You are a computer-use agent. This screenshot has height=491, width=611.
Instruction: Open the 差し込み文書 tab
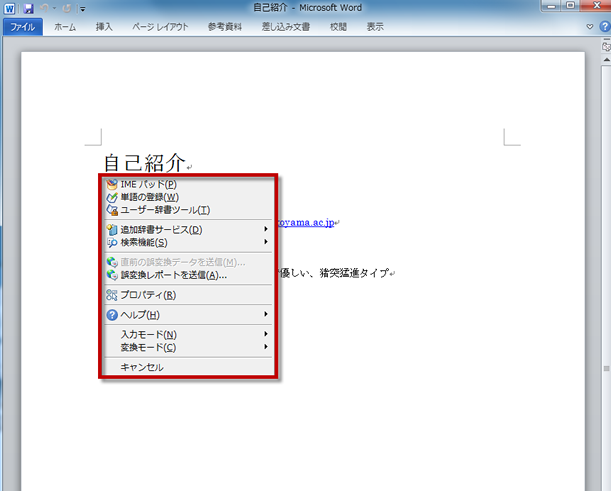pyautogui.click(x=286, y=27)
